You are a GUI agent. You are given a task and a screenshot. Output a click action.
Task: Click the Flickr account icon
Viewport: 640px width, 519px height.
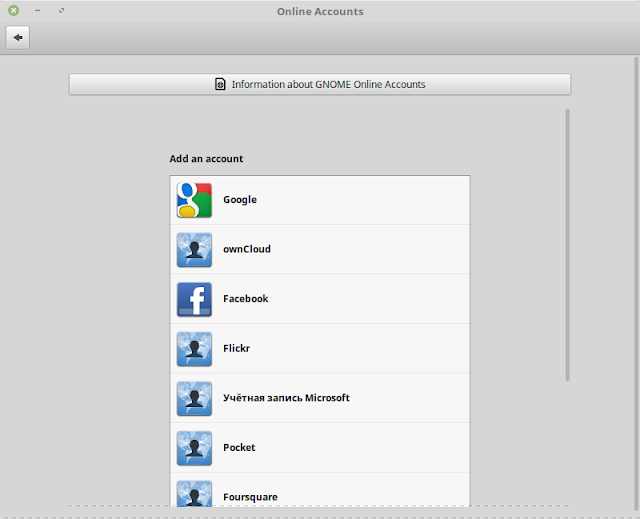[x=194, y=349]
